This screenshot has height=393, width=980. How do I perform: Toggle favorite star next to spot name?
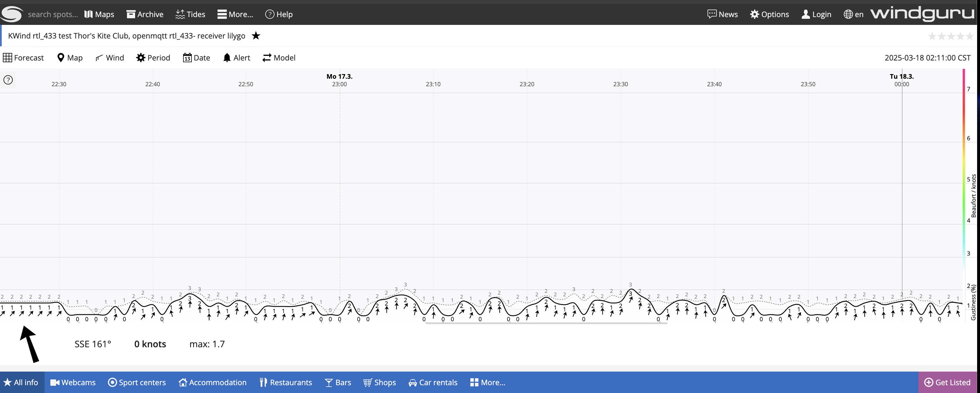(256, 36)
